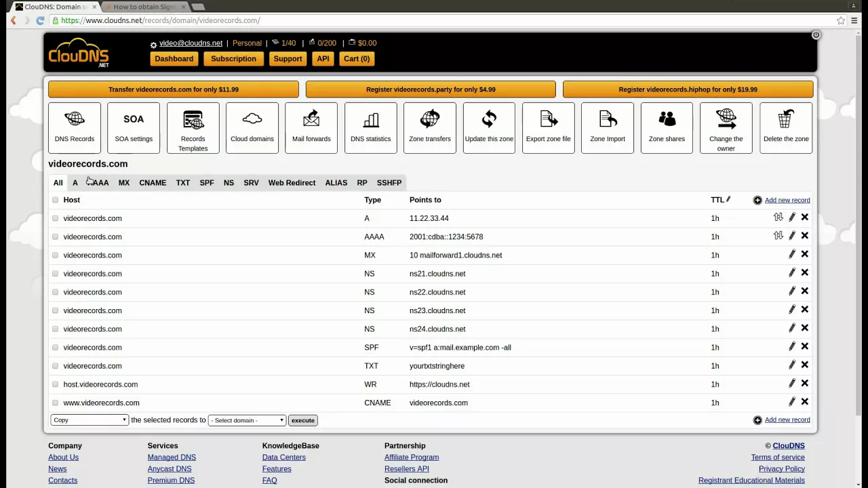
Task: Reload the page in the browser
Action: [x=40, y=20]
